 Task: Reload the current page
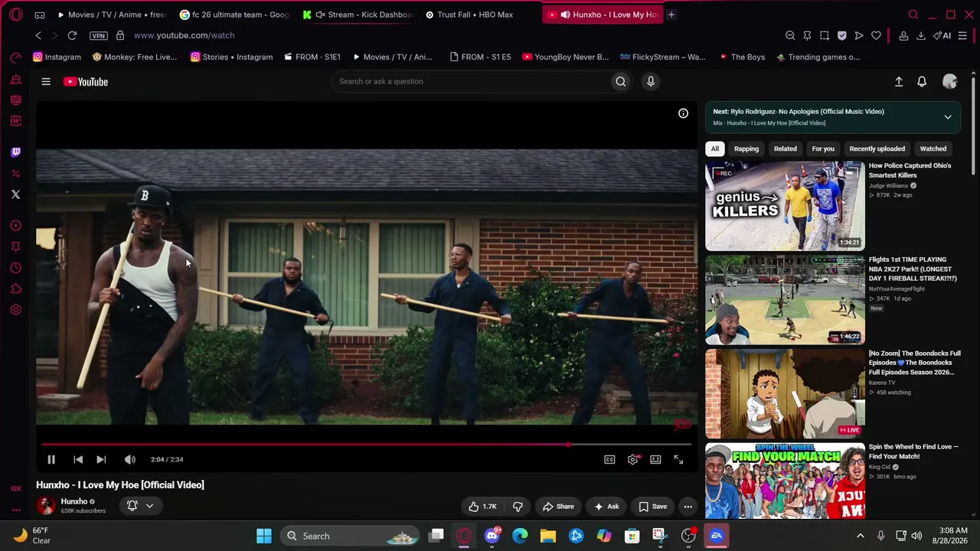[x=72, y=35]
